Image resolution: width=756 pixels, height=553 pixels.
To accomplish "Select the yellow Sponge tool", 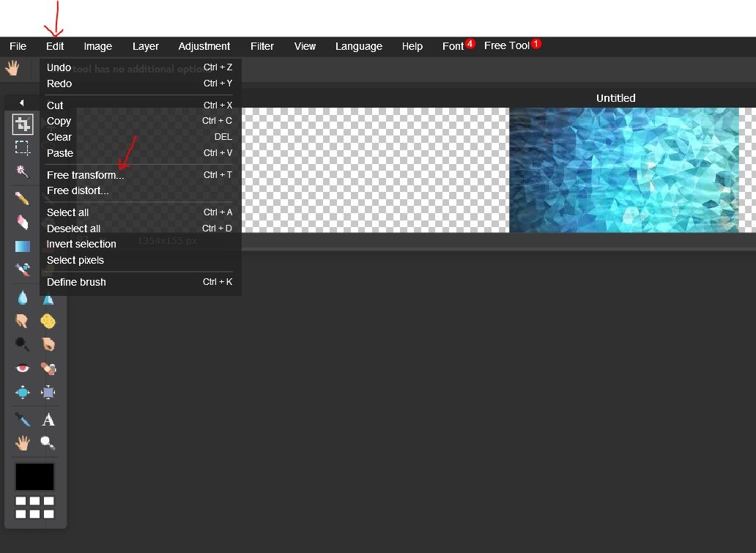I will (x=48, y=321).
